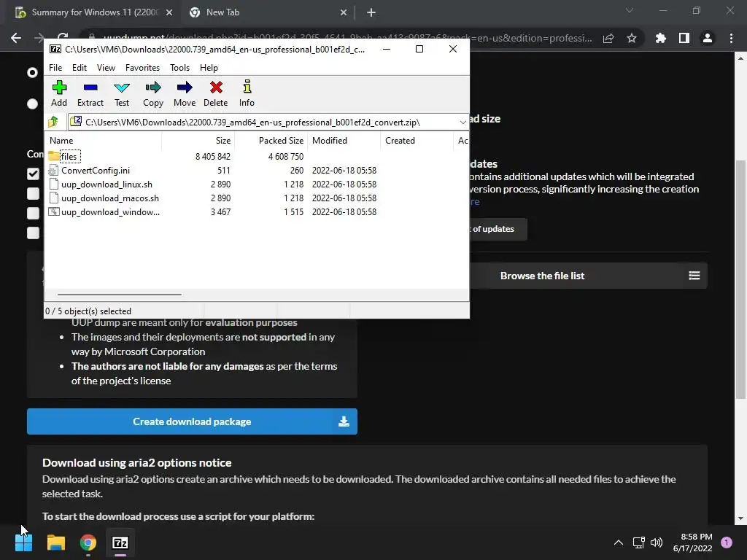Open Chrome three-dot menu

731,38
